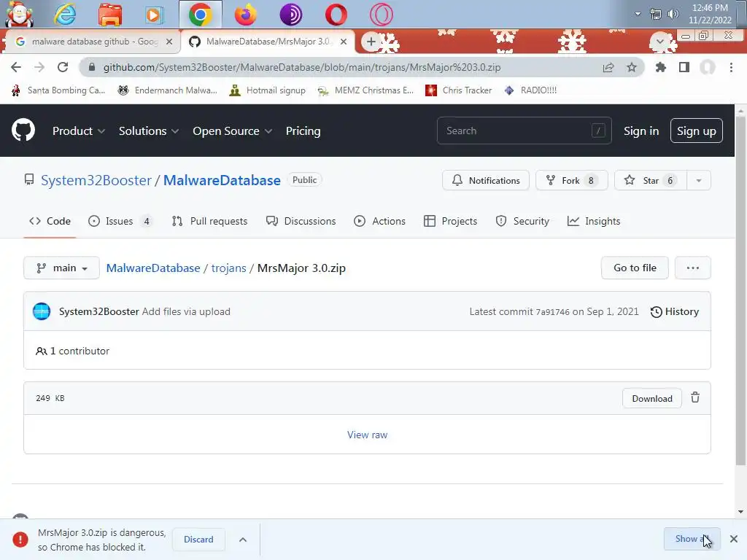
Task: Open the Pricing page
Action: pyautogui.click(x=303, y=131)
